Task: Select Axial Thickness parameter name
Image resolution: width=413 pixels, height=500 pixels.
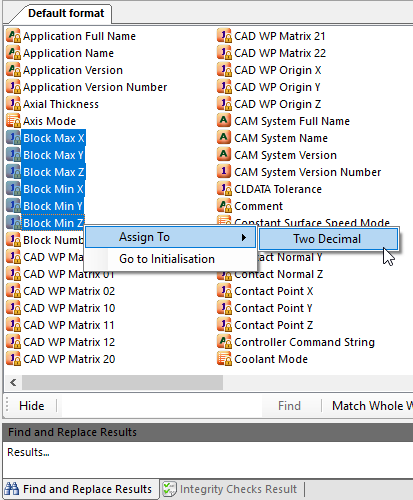Action: [61, 104]
